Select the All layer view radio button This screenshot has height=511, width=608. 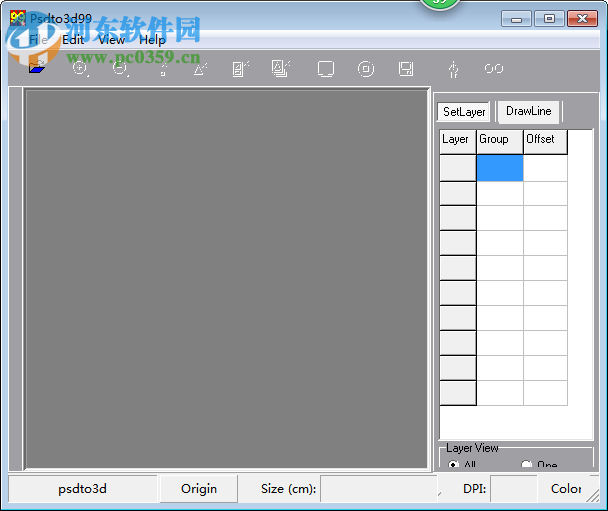[453, 464]
